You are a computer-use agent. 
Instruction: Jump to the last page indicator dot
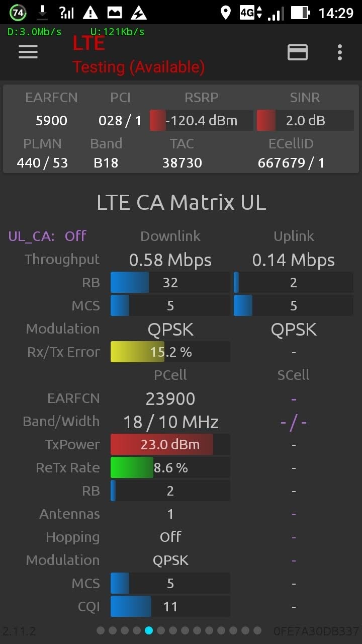[257, 630]
